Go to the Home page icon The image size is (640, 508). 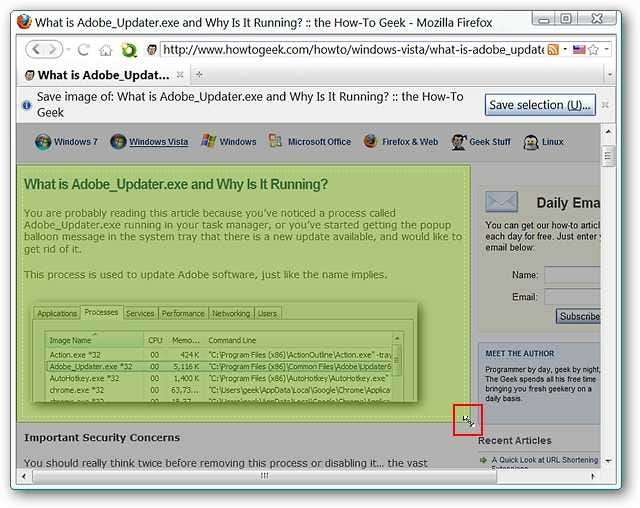105,49
